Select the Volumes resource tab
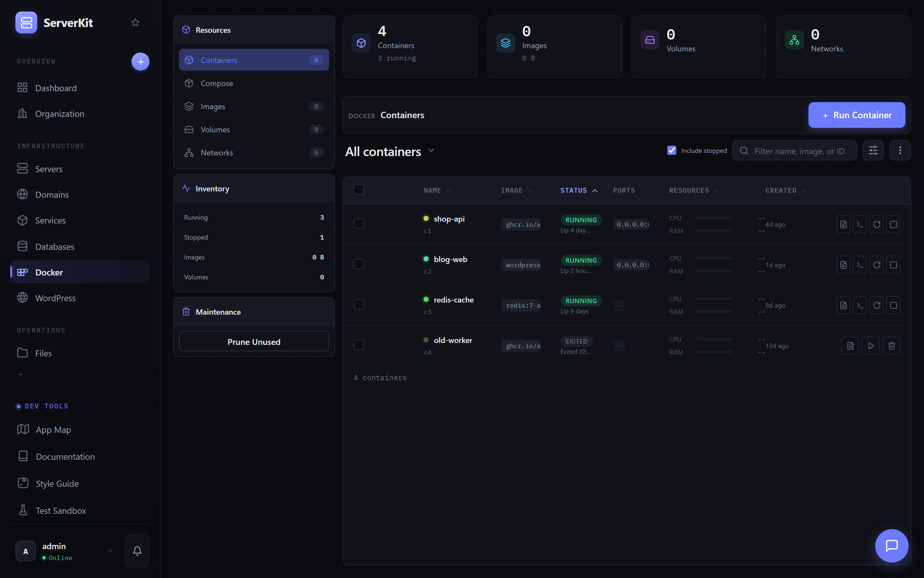Screen dimensions: 924x578 tap(254, 129)
